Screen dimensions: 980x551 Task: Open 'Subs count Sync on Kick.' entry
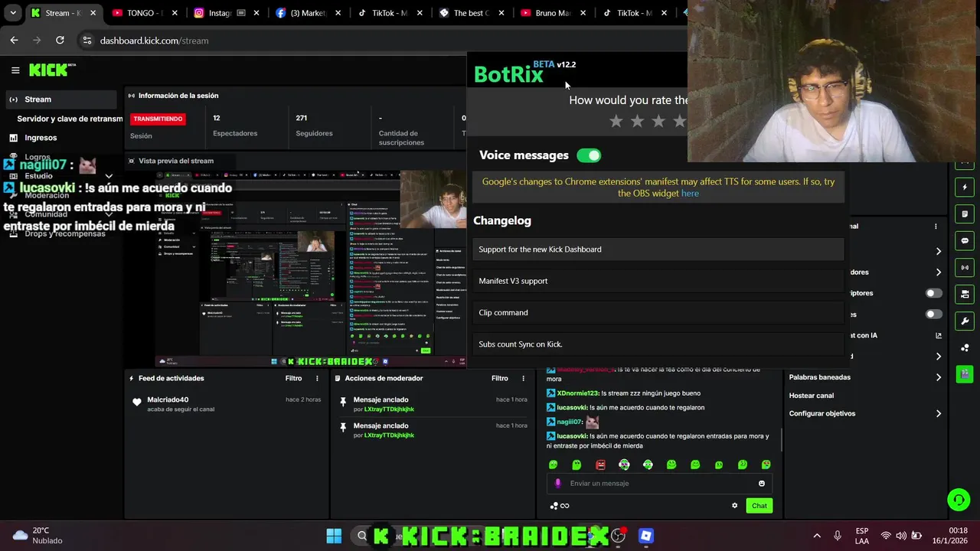click(x=658, y=344)
